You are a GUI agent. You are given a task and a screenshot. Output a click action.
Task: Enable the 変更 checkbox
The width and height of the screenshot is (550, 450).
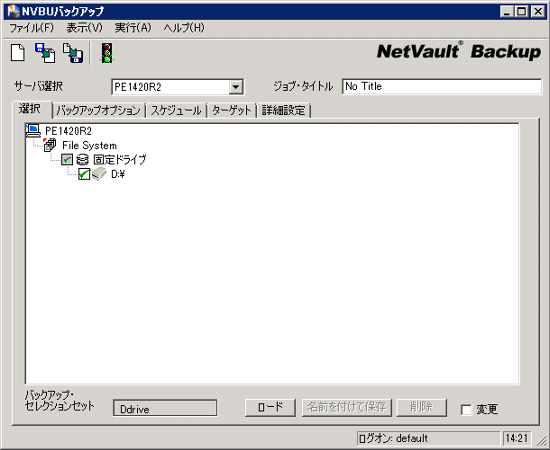click(x=466, y=409)
